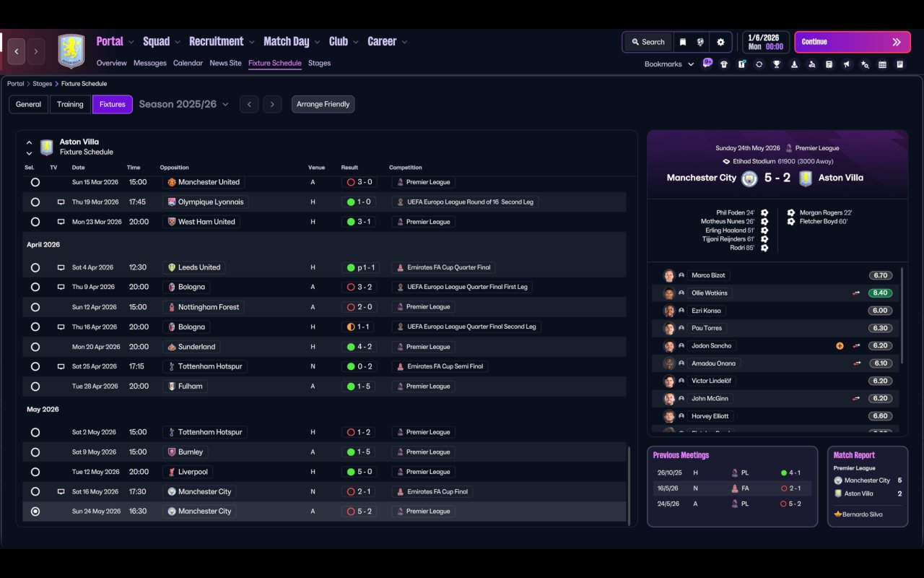The image size is (924, 578).
Task: Select the Manchester United fixture radio button
Action: (x=35, y=182)
